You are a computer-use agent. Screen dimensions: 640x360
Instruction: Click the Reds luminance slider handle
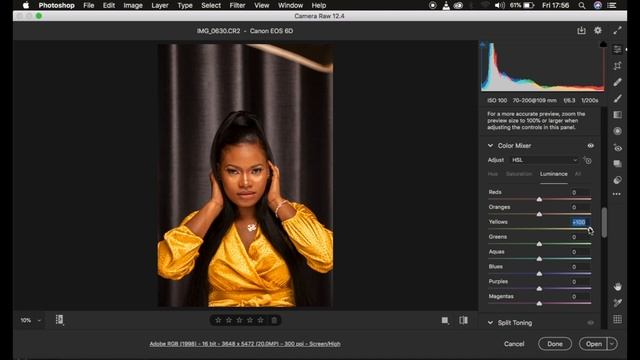click(539, 199)
